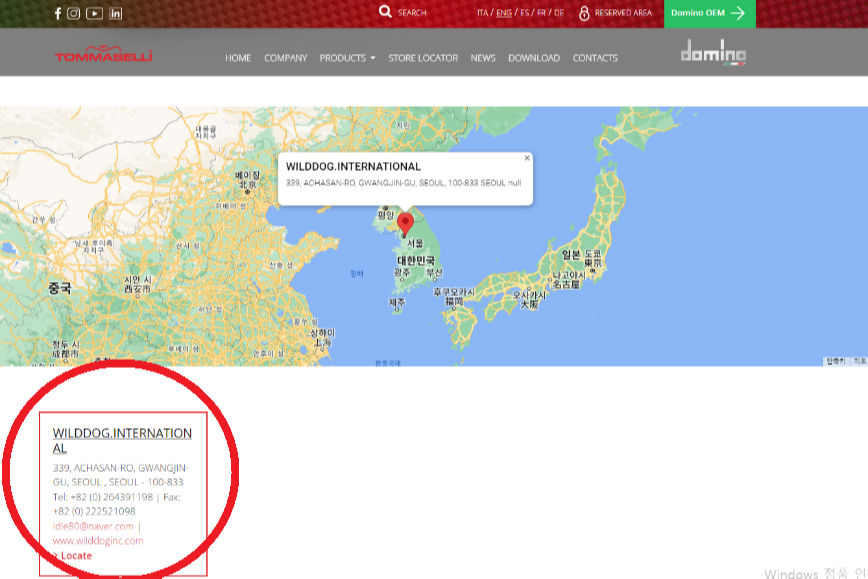Click the reserved area lock icon
This screenshot has height=579, width=868.
point(584,13)
